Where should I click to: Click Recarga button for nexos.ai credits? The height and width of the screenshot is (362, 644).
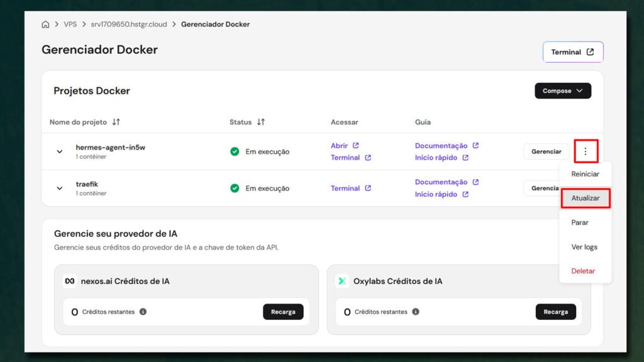coord(283,312)
